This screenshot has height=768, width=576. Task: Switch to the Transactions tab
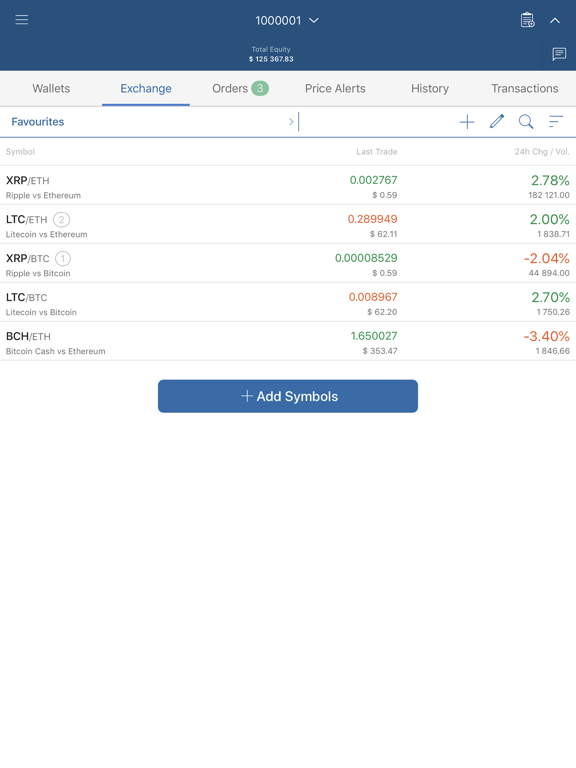point(525,89)
